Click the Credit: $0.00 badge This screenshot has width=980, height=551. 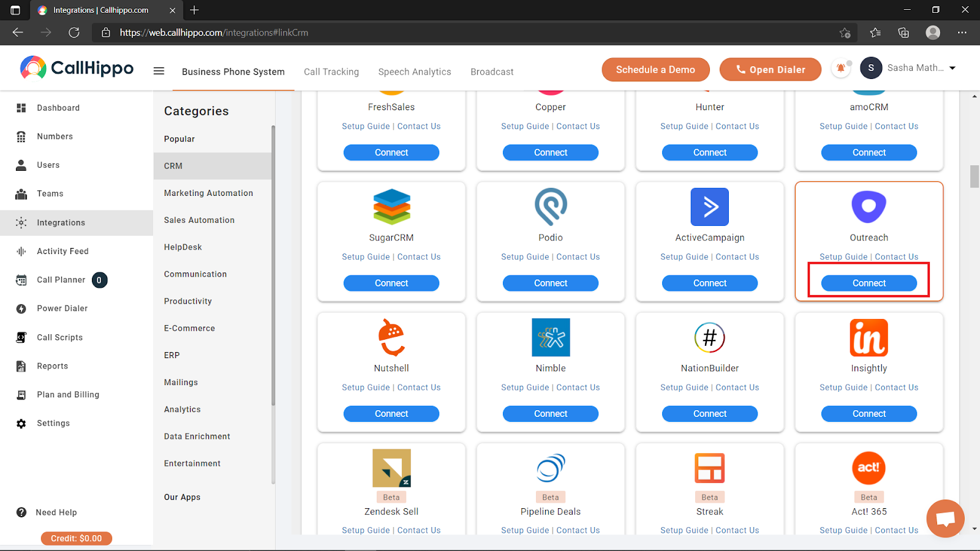[x=77, y=538]
